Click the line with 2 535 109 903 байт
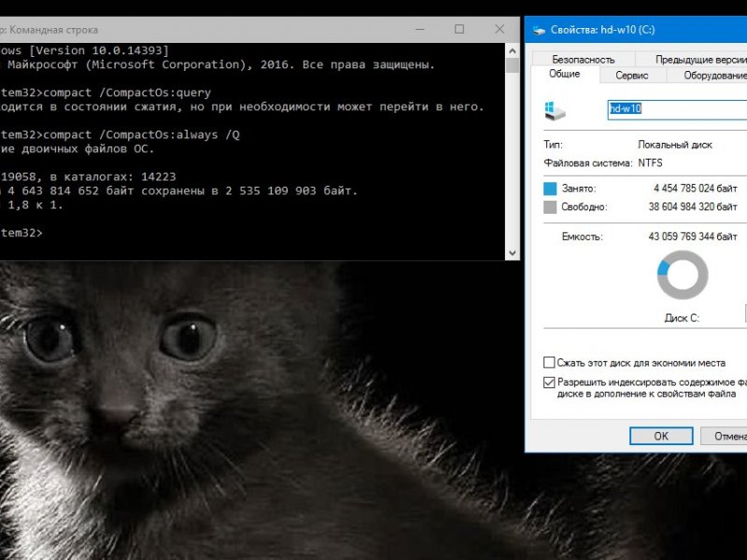This screenshot has height=560, width=747. tap(178, 191)
